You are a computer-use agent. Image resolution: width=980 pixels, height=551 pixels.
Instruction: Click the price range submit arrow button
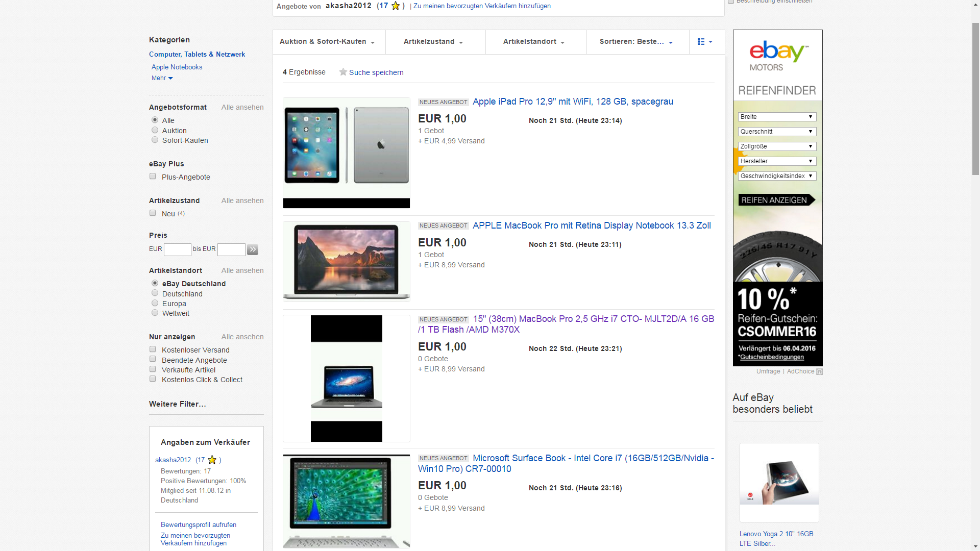coord(253,249)
